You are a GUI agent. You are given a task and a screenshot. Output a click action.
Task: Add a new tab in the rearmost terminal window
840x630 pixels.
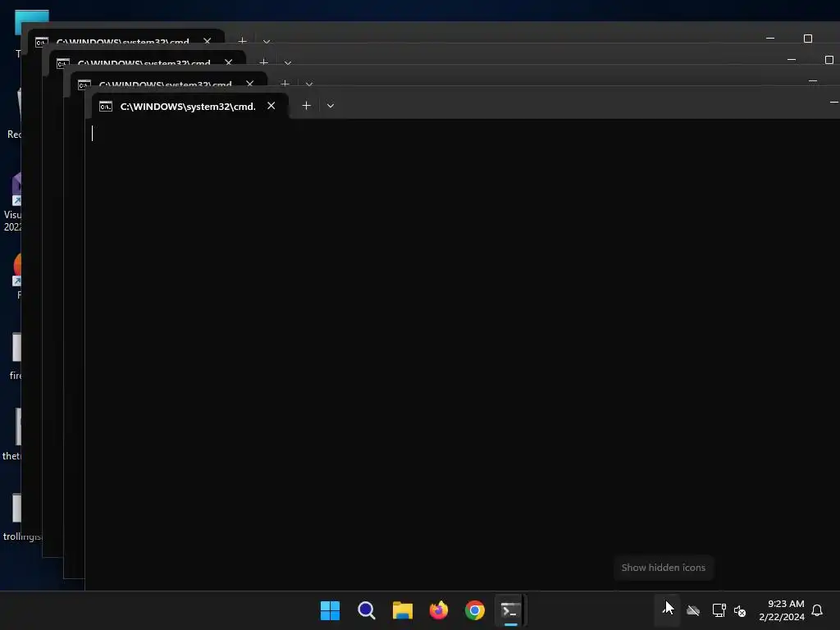pyautogui.click(x=242, y=40)
